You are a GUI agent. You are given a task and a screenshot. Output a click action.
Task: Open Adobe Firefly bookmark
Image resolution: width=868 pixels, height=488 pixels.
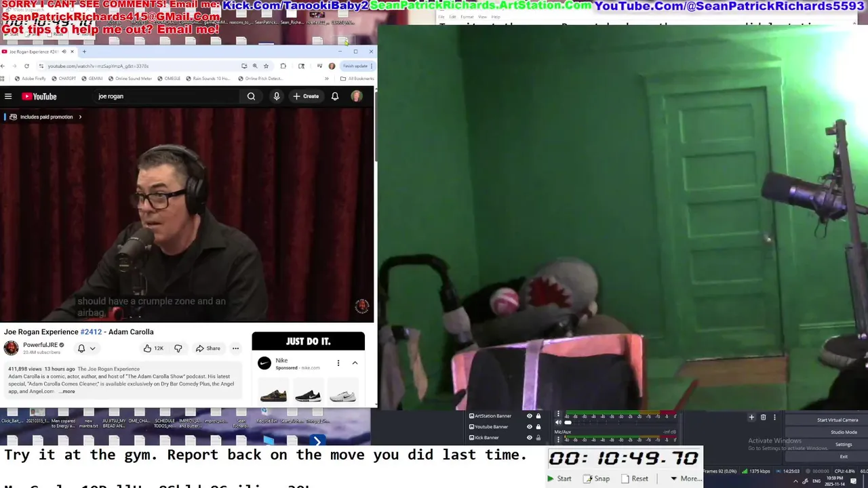tap(31, 79)
